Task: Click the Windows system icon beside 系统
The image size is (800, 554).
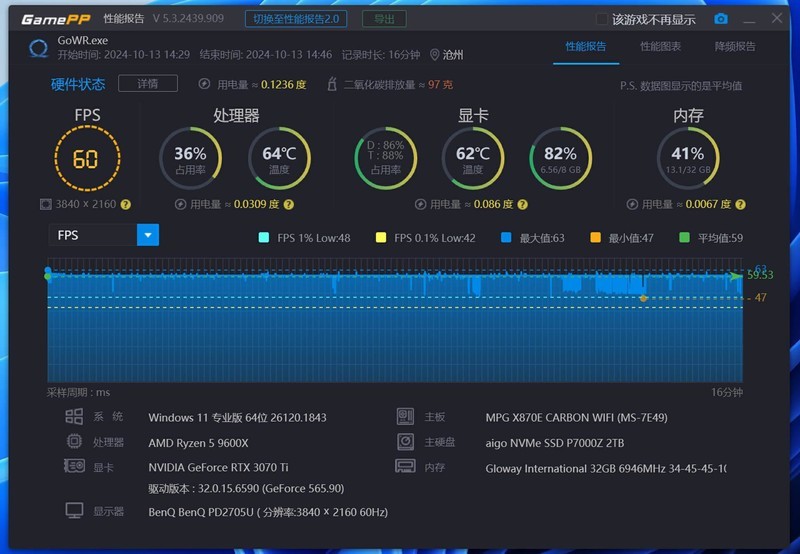Action: click(74, 416)
